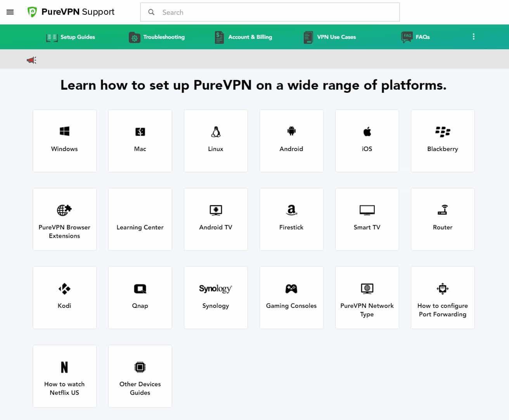The height and width of the screenshot is (420, 509).
Task: Open the Synology guide label
Action: click(x=216, y=305)
